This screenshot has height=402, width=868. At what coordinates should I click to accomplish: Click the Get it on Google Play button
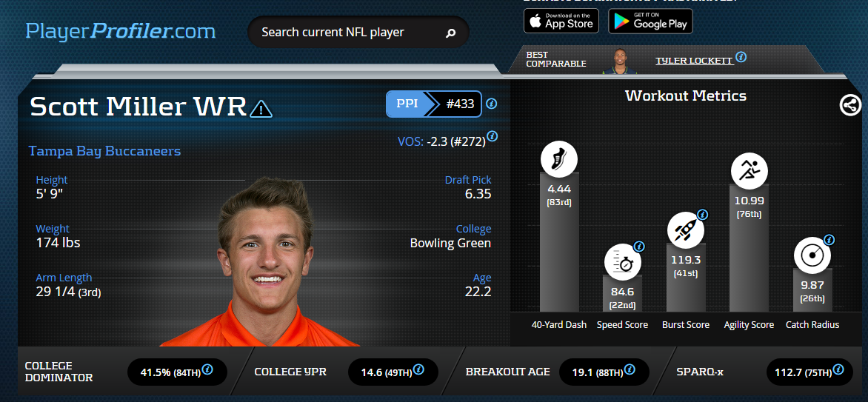click(x=650, y=21)
